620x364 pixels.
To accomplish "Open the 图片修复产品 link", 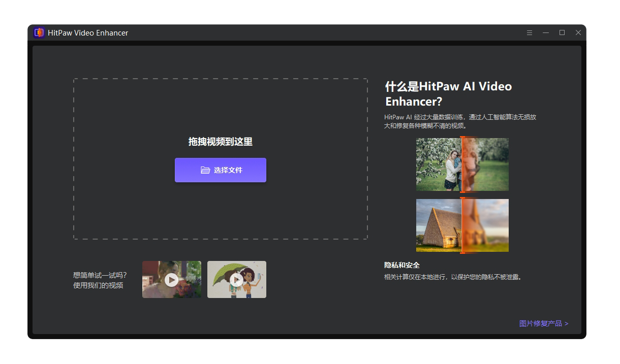I will [544, 323].
